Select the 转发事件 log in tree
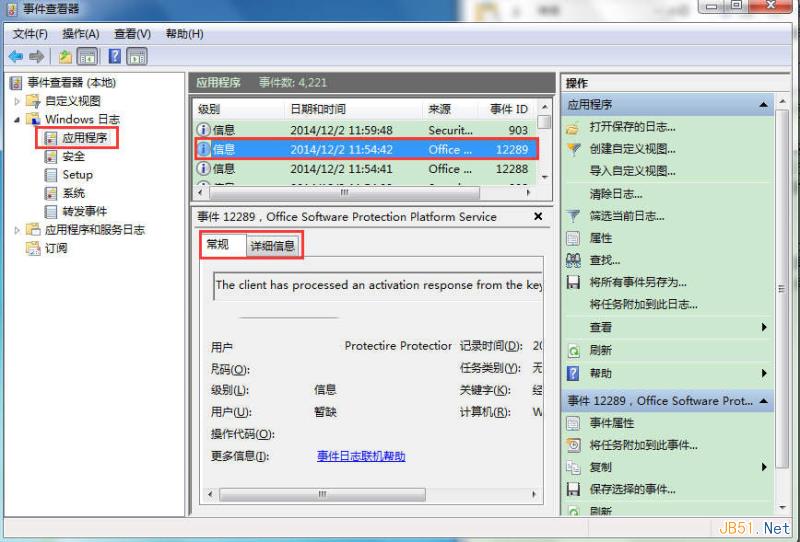This screenshot has width=800, height=542. [x=85, y=211]
